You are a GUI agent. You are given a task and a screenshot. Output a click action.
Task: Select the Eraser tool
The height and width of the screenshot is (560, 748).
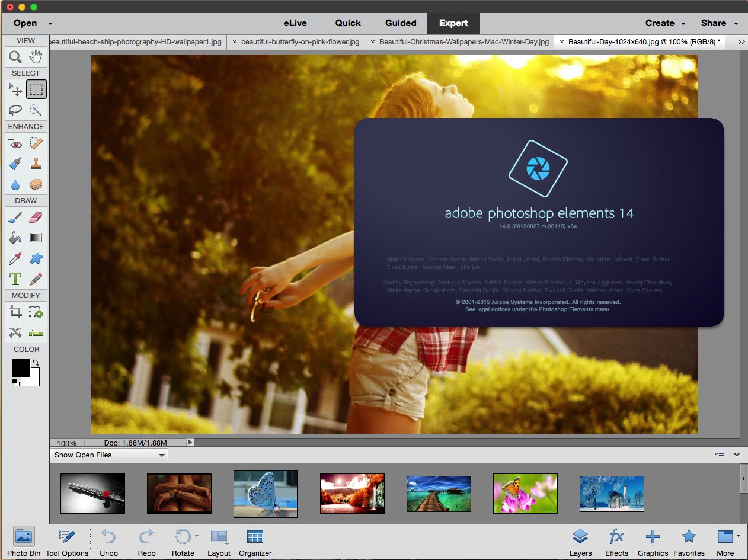click(x=36, y=217)
